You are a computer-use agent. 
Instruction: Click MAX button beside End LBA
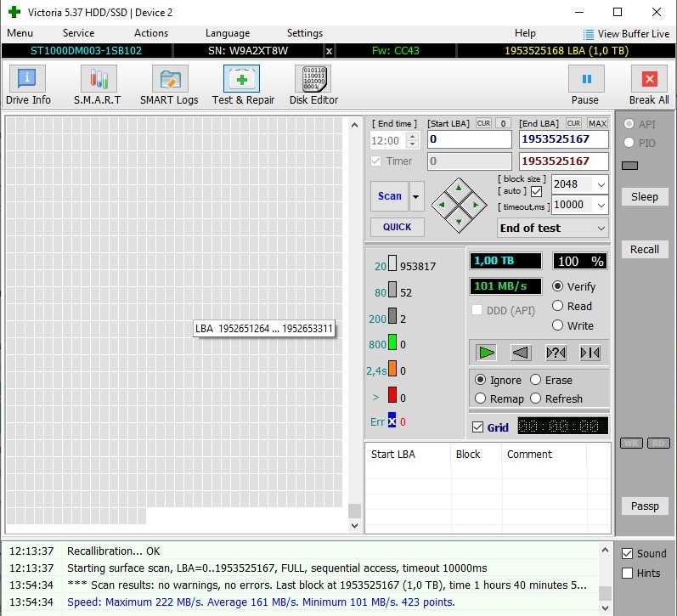[x=597, y=123]
